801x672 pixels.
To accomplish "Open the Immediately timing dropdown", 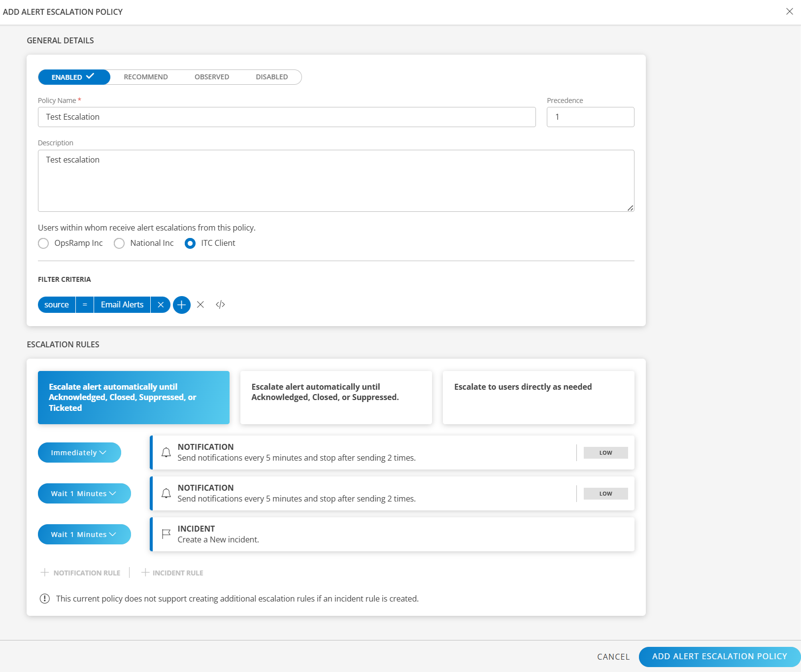I will (79, 453).
